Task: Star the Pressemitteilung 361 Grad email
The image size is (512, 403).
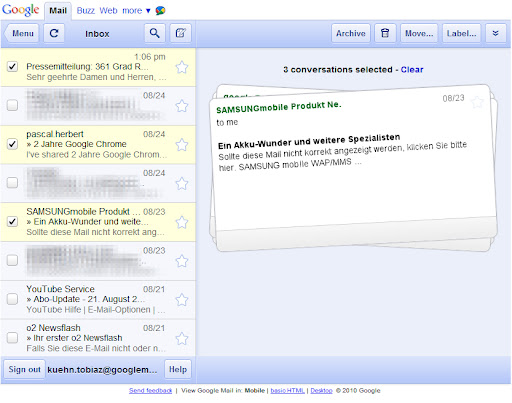Action: click(x=182, y=67)
